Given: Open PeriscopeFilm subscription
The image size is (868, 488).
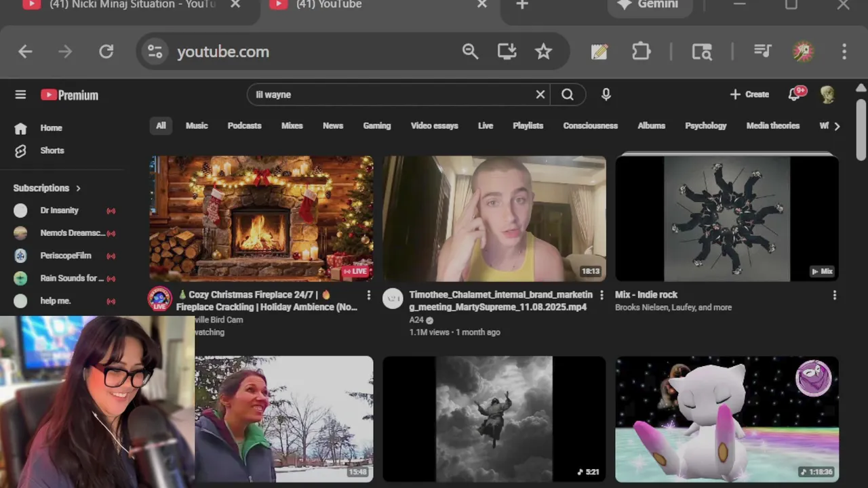Looking at the screenshot, I should (x=64, y=256).
